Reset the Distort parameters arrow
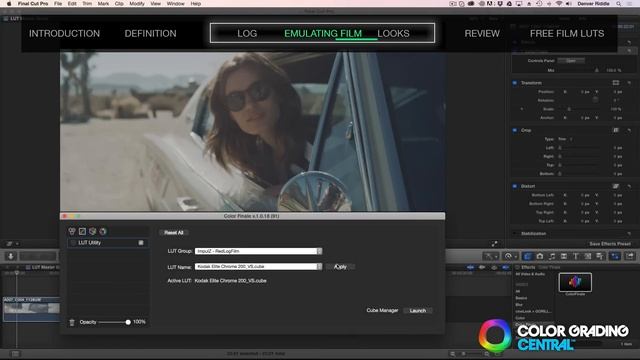 [x=629, y=186]
